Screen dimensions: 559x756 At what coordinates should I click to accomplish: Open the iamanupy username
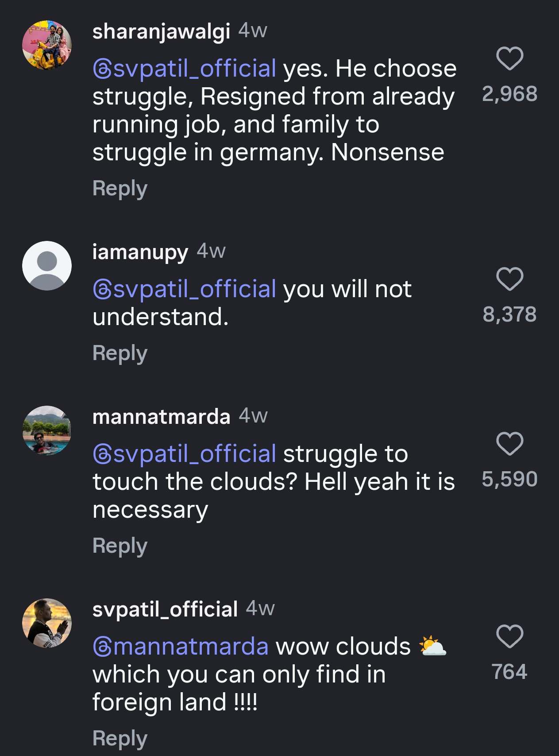[140, 252]
